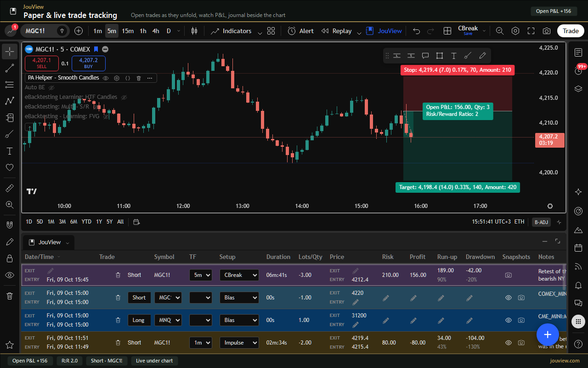Viewport: 588px width, 368px height.
Task: Switch to the 1h timeframe
Action: tap(143, 31)
